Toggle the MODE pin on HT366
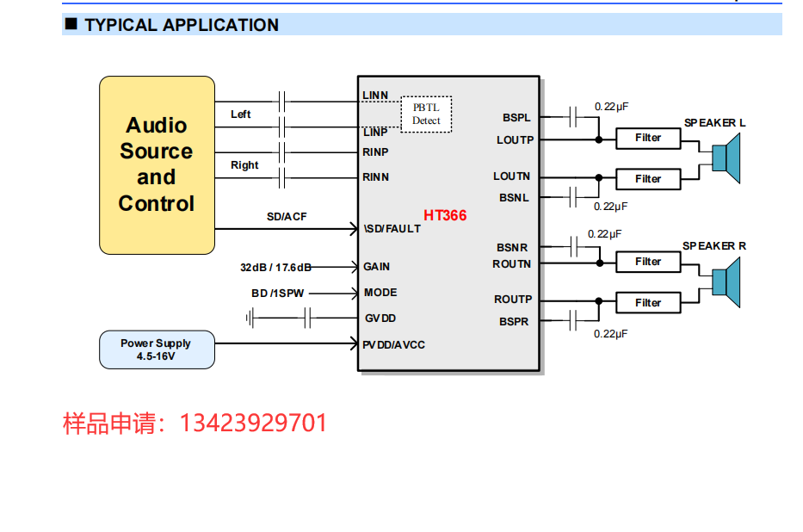The width and height of the screenshot is (803, 532). (380, 293)
